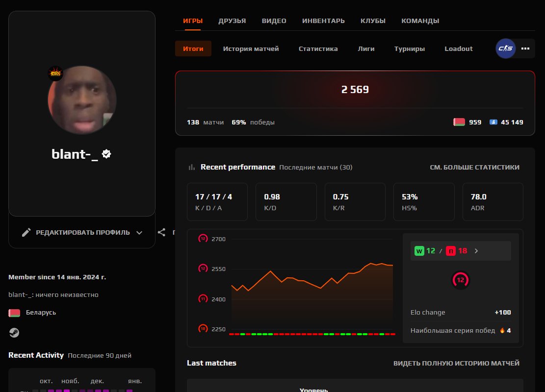Screen dimensions: 545x392
Task: Select the История матчей sub-tab
Action: (251, 49)
